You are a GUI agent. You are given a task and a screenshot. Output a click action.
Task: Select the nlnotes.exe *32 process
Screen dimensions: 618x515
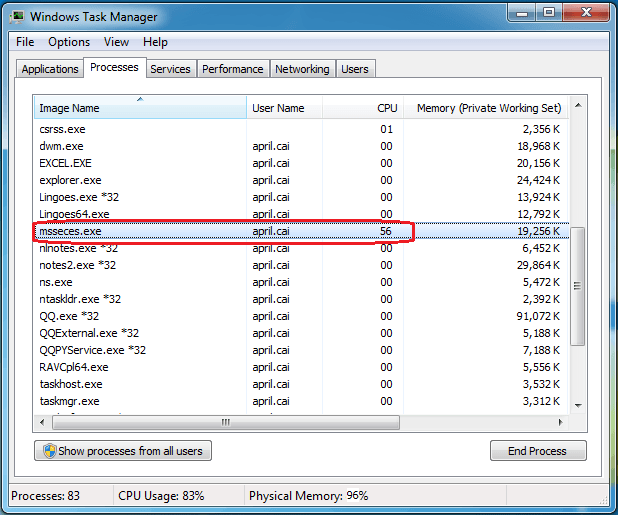[x=301, y=248]
